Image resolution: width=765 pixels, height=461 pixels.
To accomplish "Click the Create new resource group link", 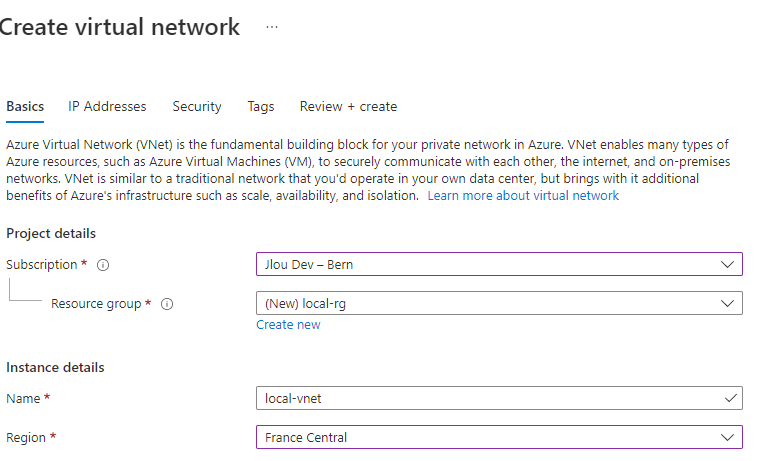I will tap(288, 325).
